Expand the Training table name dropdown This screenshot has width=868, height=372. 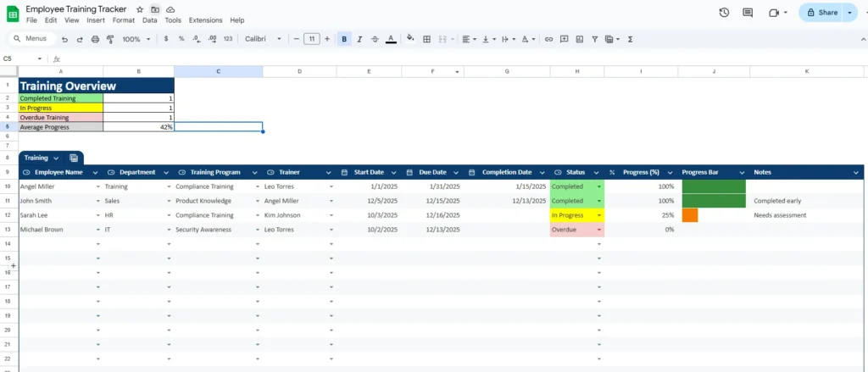tap(57, 158)
